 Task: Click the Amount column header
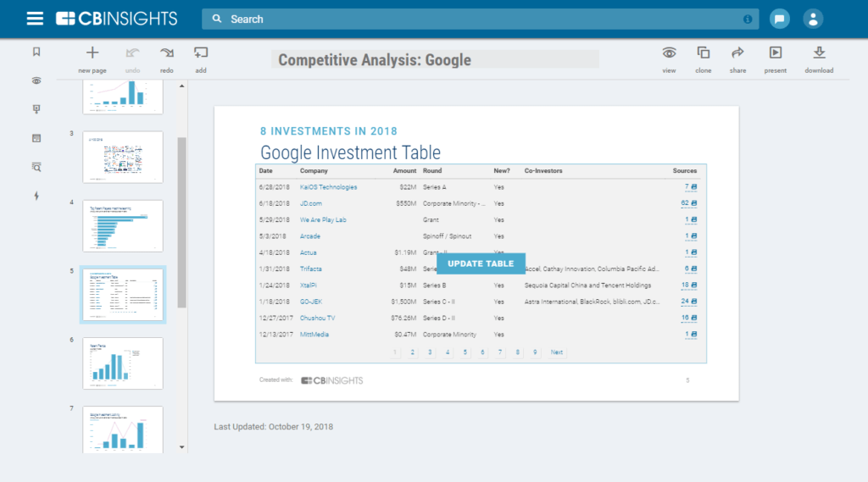click(404, 171)
